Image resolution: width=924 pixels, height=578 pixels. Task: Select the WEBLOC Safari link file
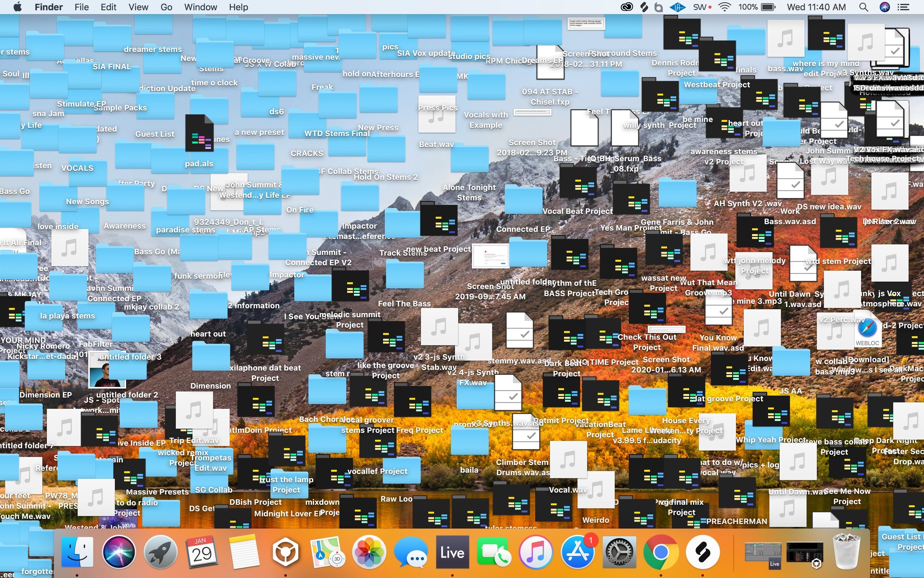(x=867, y=329)
